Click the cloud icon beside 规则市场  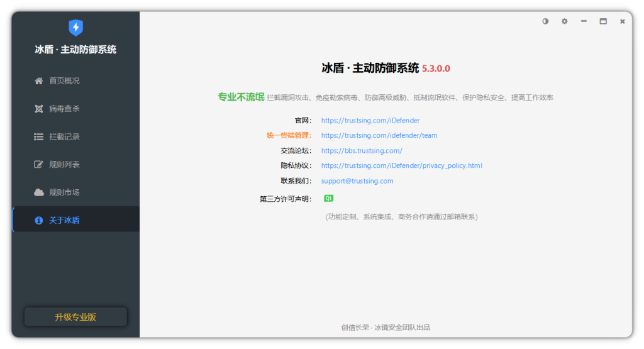pos(38,192)
